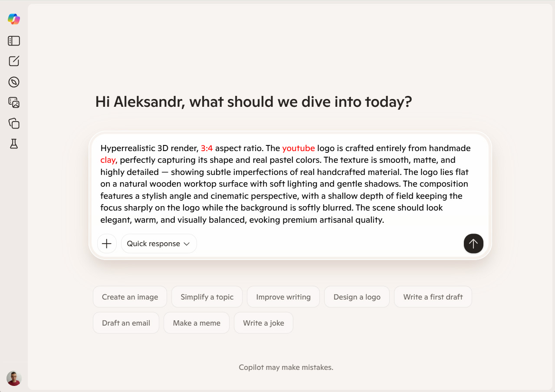Select the Make a meme suggestion
The image size is (555, 392).
[x=197, y=323]
